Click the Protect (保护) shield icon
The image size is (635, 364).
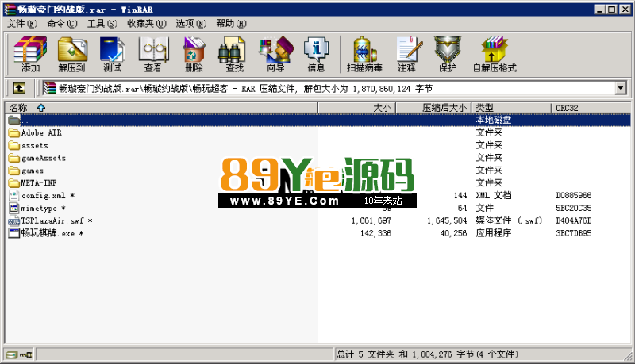tap(448, 54)
